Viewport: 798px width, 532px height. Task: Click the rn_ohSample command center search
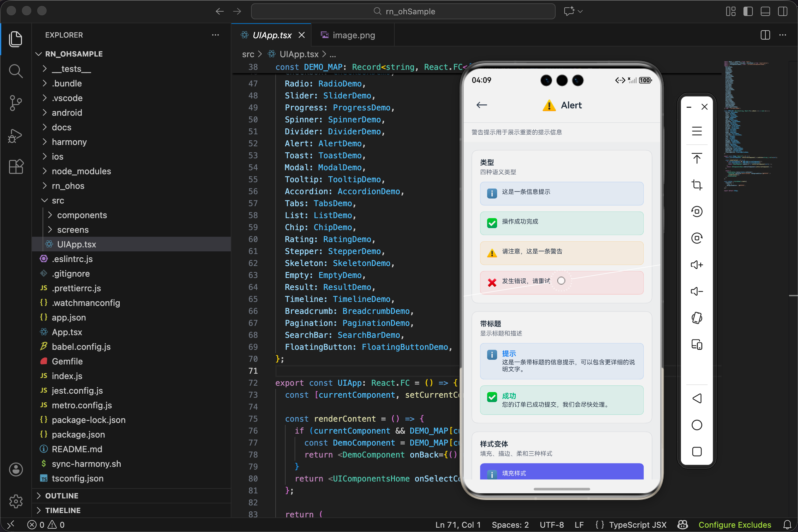tap(403, 11)
